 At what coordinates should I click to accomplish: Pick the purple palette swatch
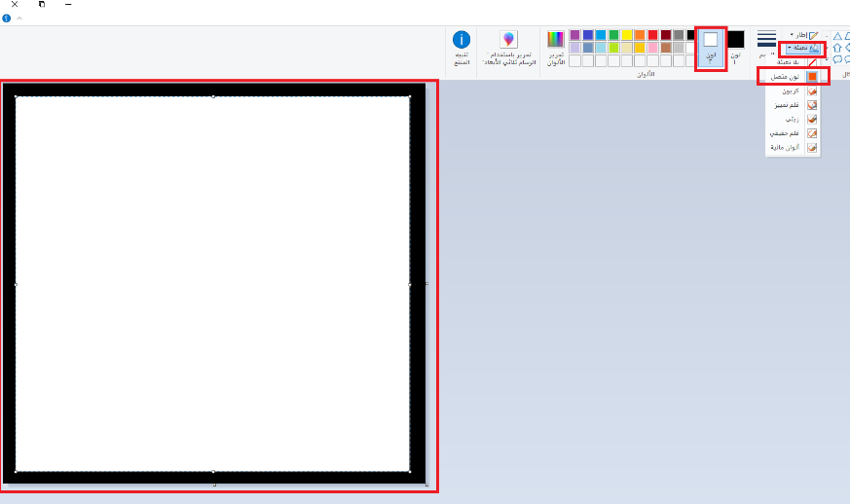(x=574, y=35)
